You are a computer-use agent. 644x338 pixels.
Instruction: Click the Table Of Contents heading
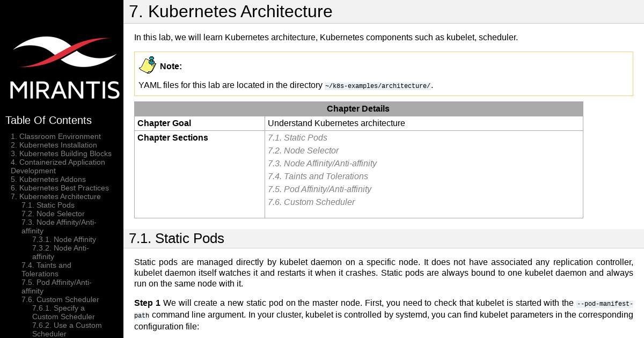click(x=48, y=120)
